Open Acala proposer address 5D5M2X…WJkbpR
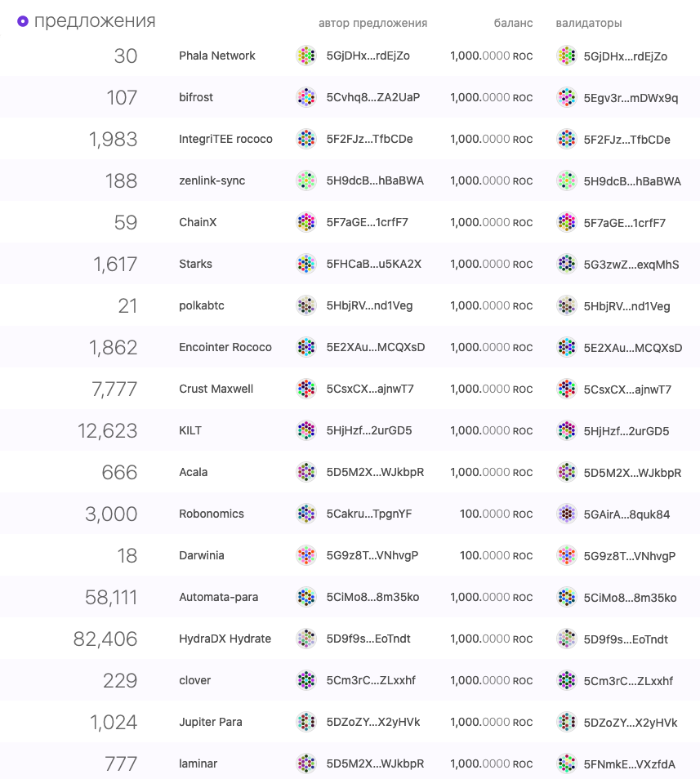Image resolution: width=700 pixels, height=779 pixels. [375, 473]
